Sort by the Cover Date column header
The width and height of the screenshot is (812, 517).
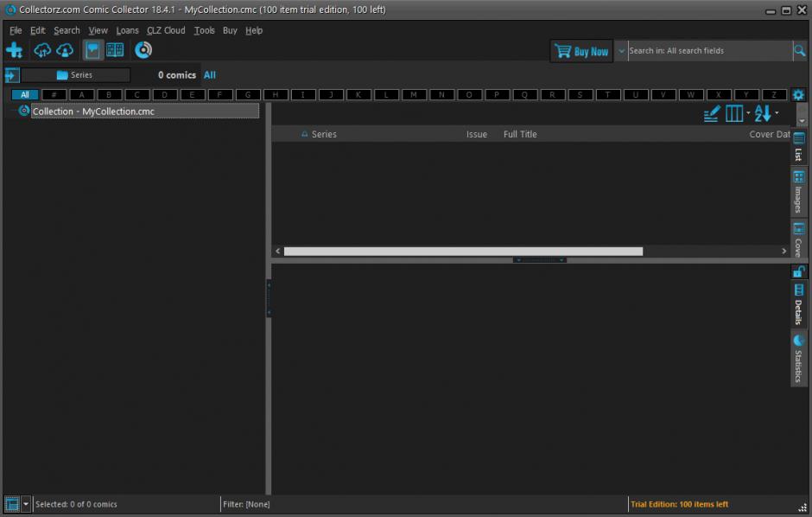click(770, 134)
